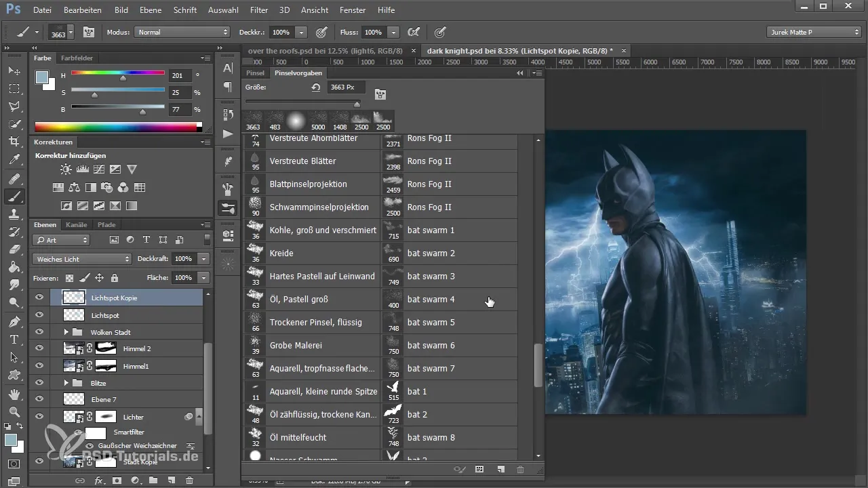
Task: Select the Grobe Malerei brush preset
Action: click(x=311, y=345)
